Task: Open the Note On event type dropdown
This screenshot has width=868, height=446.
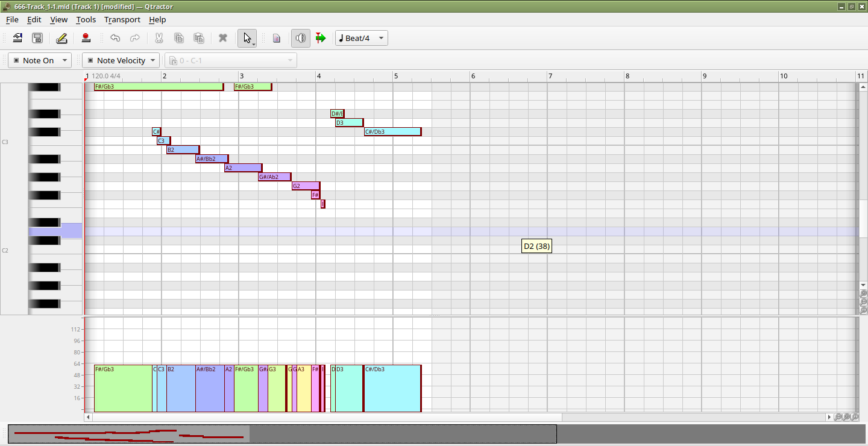Action: click(x=40, y=60)
